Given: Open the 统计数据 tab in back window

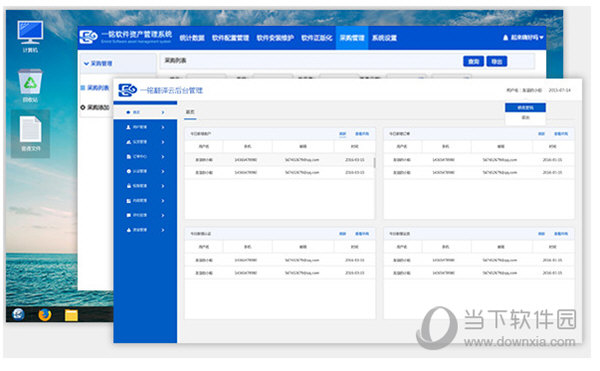Looking at the screenshot, I should tap(192, 38).
